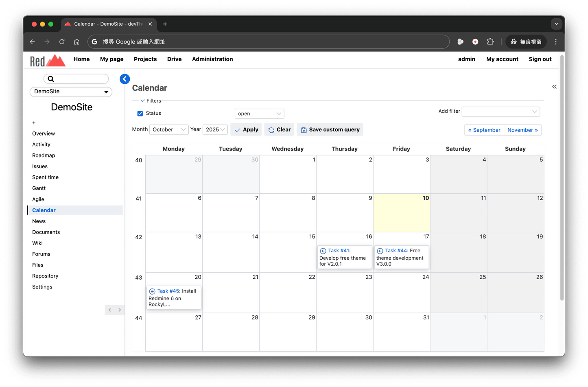Go to browser home page icon

point(77,42)
